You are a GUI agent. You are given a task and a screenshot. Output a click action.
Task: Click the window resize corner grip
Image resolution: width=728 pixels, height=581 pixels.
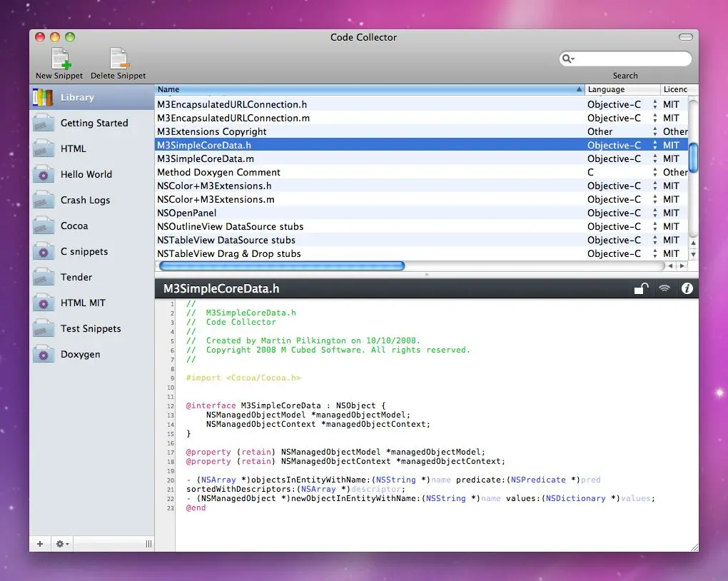[x=694, y=547]
